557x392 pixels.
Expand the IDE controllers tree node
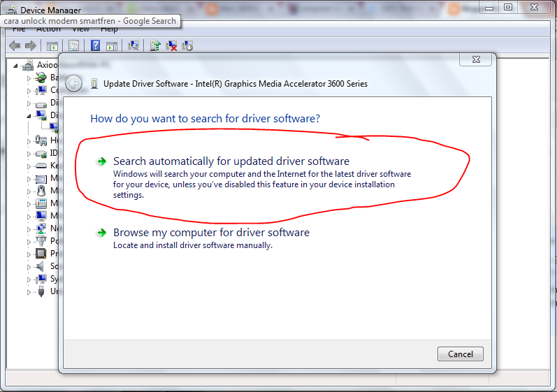[29, 154]
